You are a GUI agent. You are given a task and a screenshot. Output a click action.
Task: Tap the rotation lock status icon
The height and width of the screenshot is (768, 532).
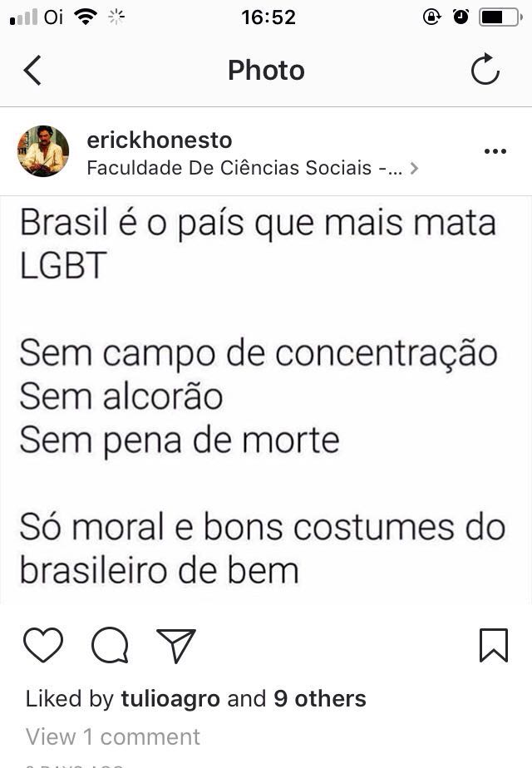point(431,17)
